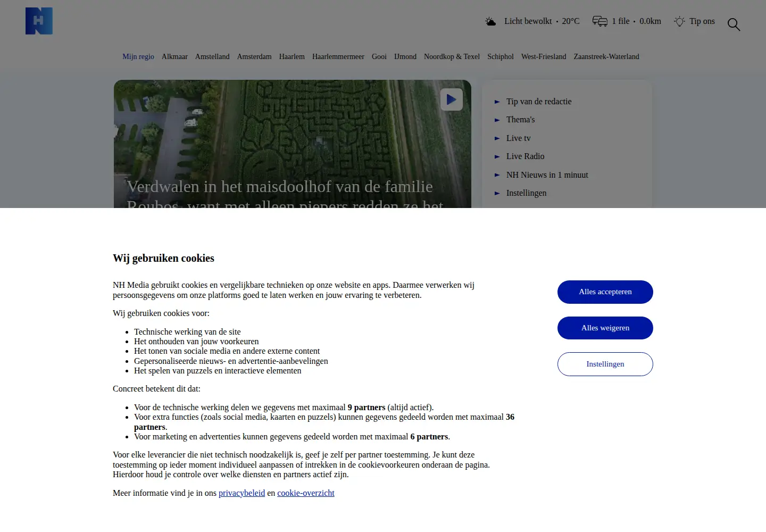Open Tip van de redactie

(x=539, y=102)
